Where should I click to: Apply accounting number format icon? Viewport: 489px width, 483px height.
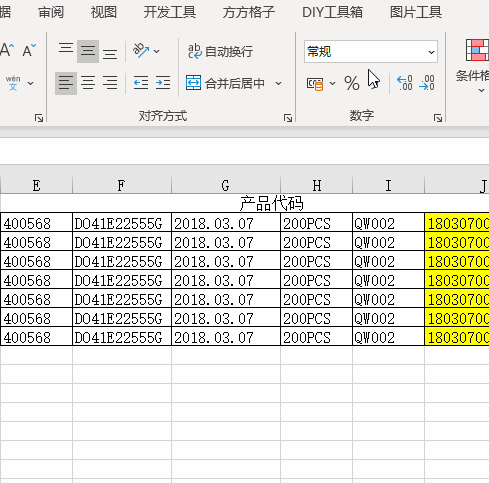(315, 84)
